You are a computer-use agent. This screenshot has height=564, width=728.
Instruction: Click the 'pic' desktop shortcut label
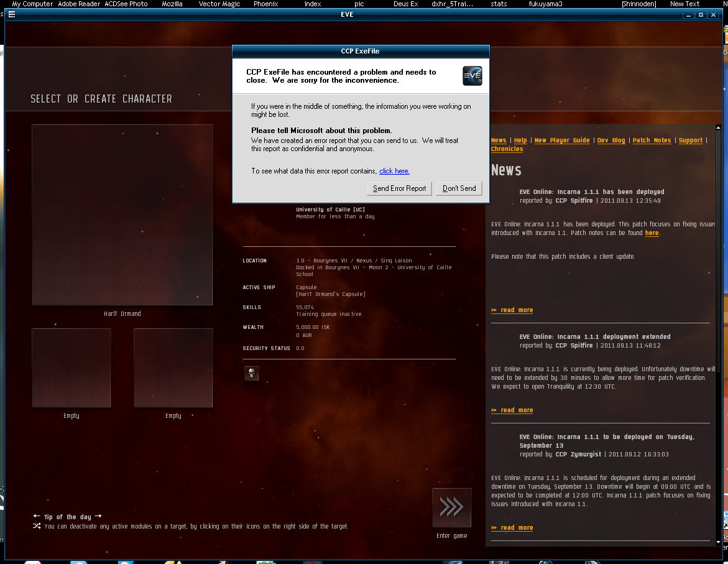pos(359,4)
